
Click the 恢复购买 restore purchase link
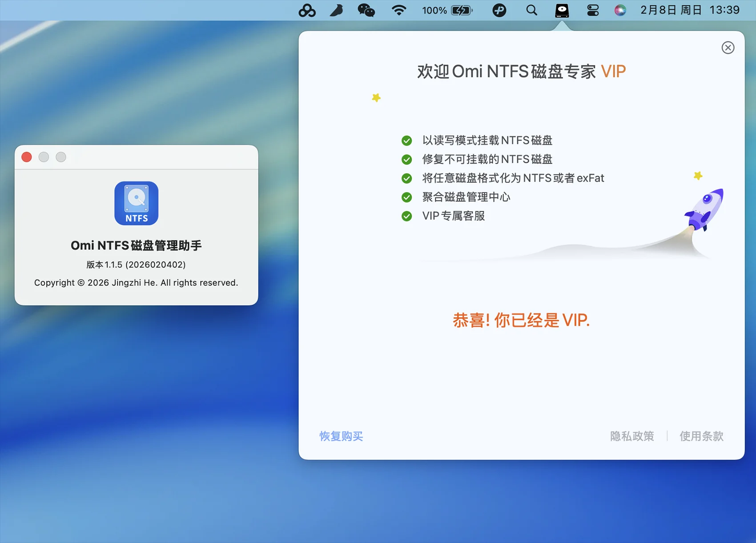tap(341, 436)
